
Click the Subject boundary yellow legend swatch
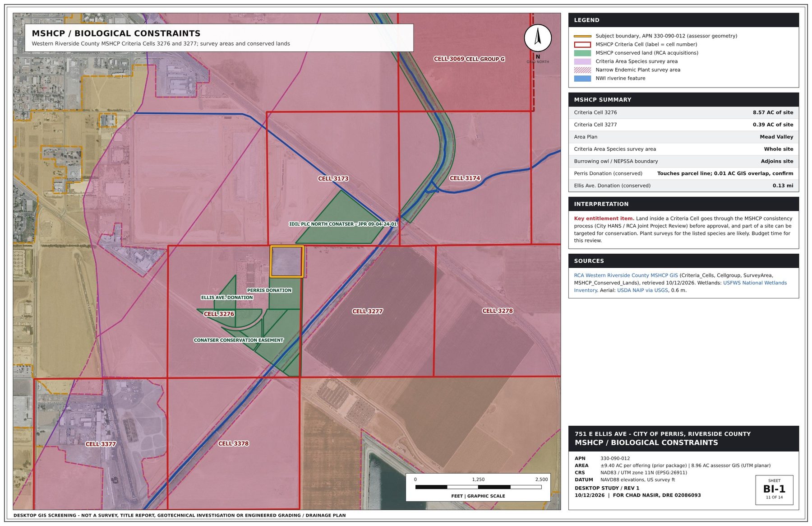582,36
